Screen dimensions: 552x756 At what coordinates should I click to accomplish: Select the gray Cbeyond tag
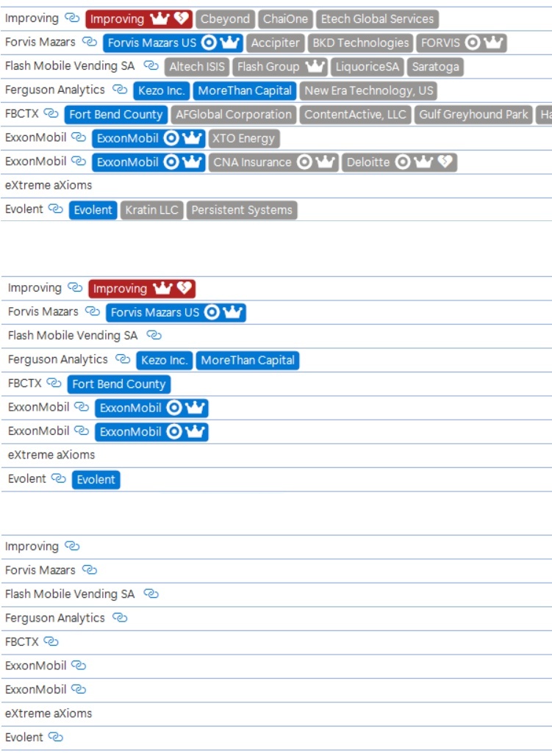(x=225, y=19)
